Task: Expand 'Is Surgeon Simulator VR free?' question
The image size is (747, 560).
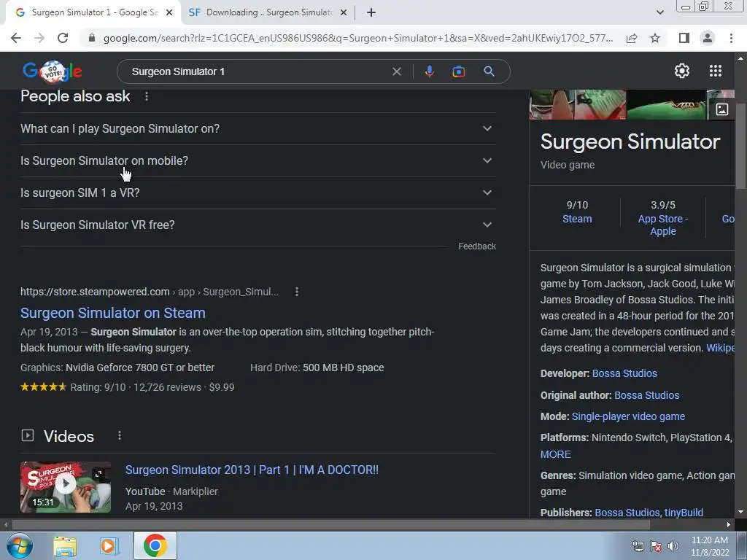Action: click(258, 225)
